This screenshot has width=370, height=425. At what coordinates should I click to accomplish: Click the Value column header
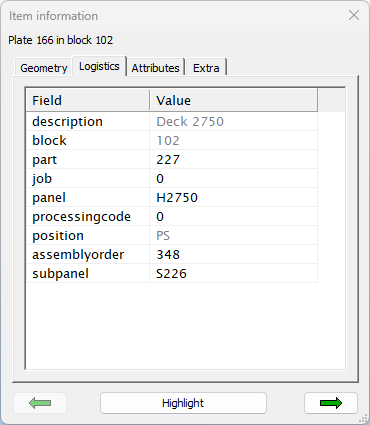[234, 100]
